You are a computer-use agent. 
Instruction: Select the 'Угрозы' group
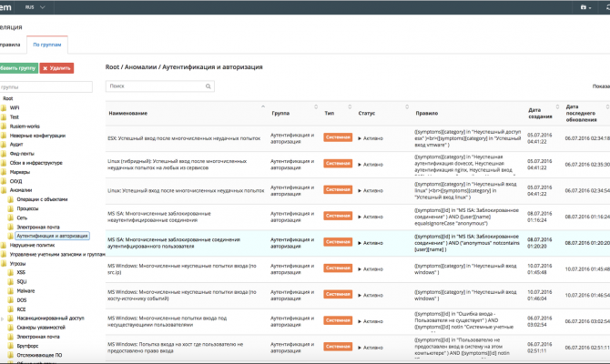17,264
